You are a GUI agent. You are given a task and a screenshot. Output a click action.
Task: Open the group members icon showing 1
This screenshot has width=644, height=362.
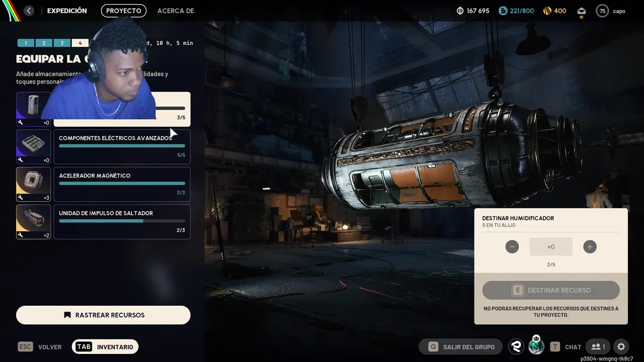(x=598, y=347)
